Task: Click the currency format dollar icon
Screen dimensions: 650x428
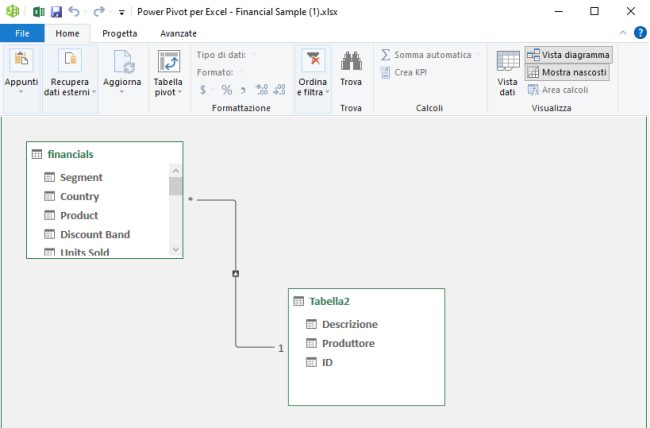Action: tap(203, 90)
